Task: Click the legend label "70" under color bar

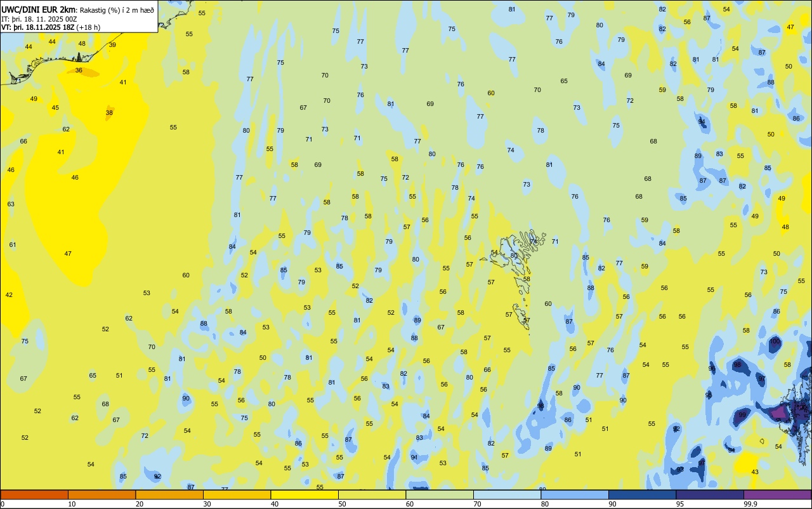Action: pos(477,504)
